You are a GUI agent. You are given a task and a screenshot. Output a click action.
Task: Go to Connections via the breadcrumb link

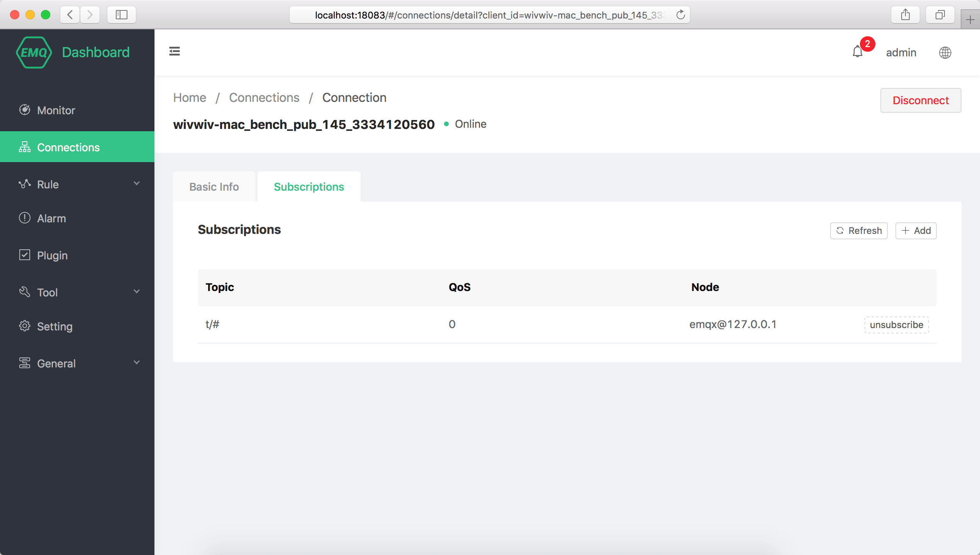pos(264,98)
